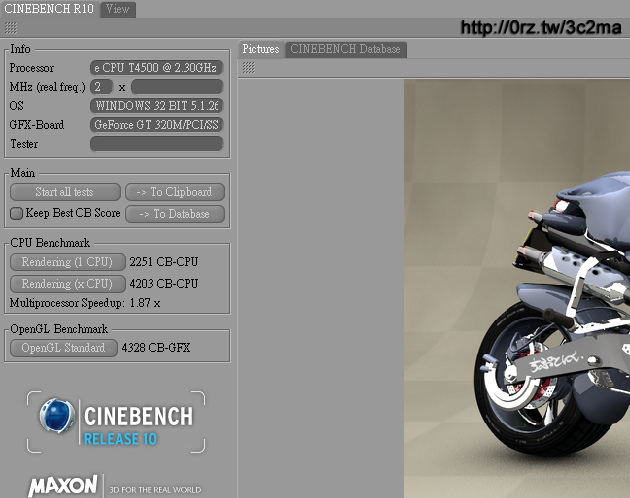Click the GFX-Board field showing GeForce GT 320M

(x=156, y=125)
